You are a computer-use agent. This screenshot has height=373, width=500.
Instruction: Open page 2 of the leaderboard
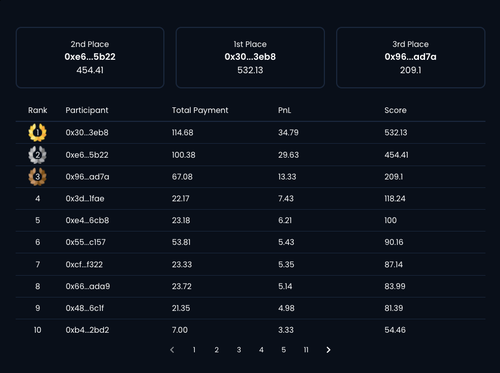[x=217, y=350]
